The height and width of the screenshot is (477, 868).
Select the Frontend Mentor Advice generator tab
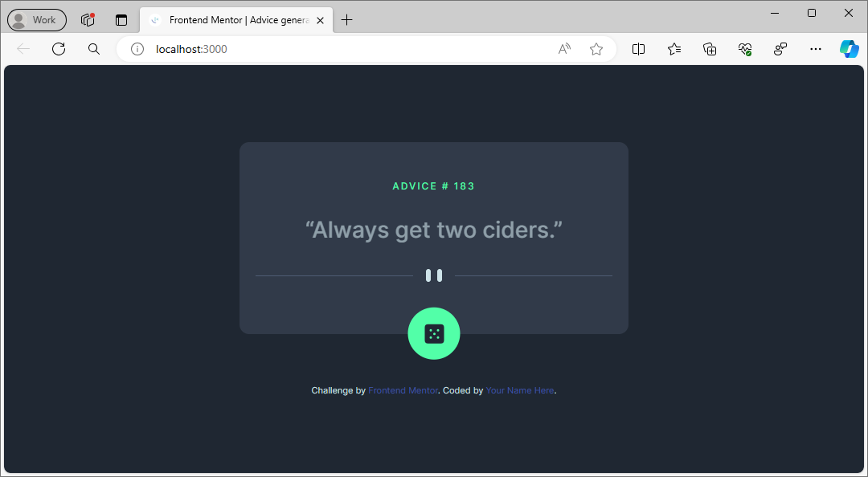[x=233, y=19]
